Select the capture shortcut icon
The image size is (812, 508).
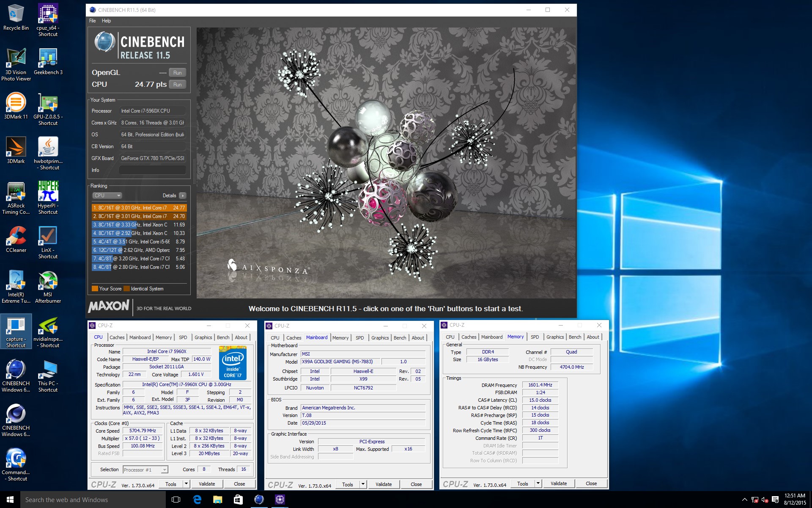[16, 331]
